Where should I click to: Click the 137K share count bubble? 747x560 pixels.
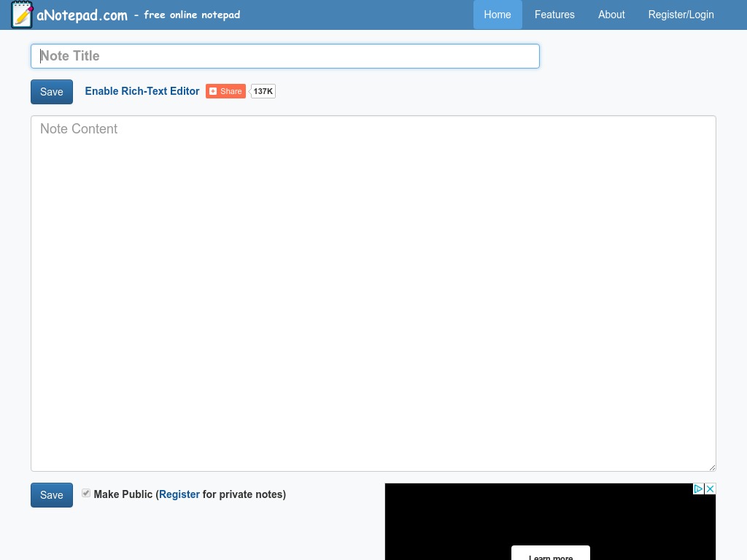coord(263,91)
